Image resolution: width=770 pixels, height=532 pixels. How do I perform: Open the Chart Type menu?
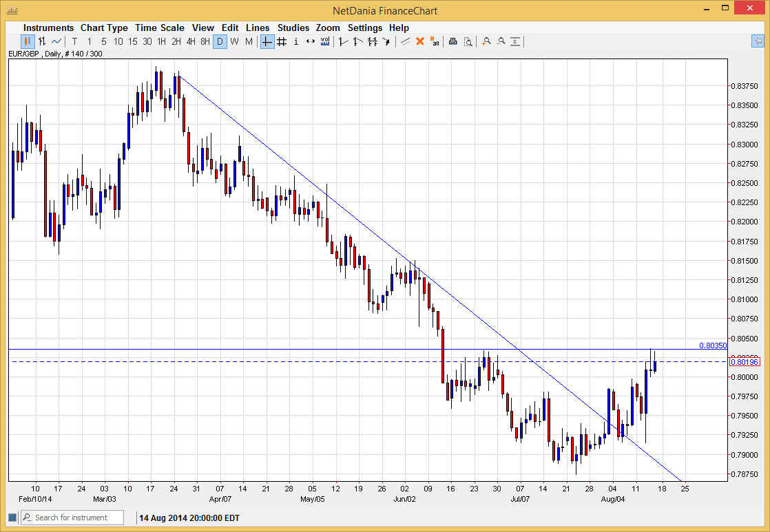pos(104,28)
